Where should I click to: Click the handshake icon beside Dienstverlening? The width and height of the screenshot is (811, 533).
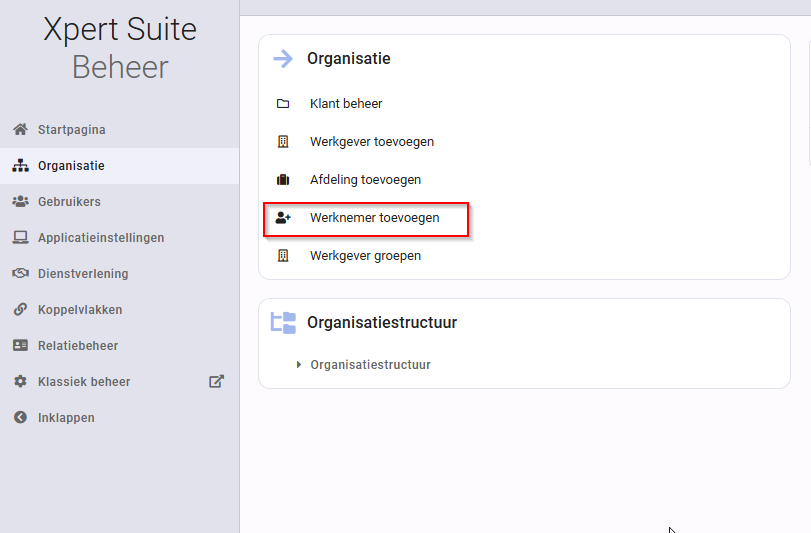[x=20, y=273]
